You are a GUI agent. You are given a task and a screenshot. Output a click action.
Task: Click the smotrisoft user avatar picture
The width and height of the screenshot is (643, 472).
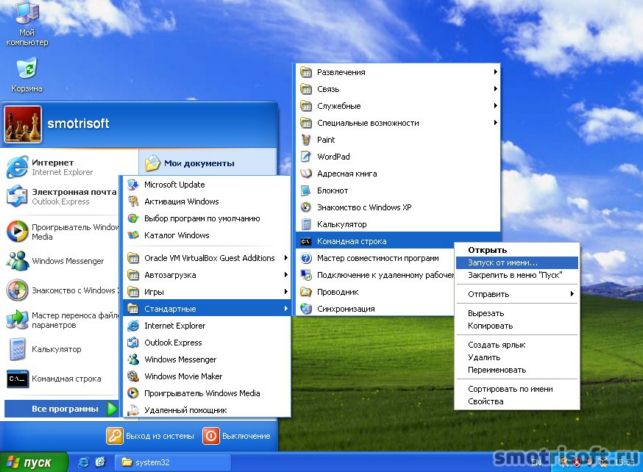(x=23, y=124)
